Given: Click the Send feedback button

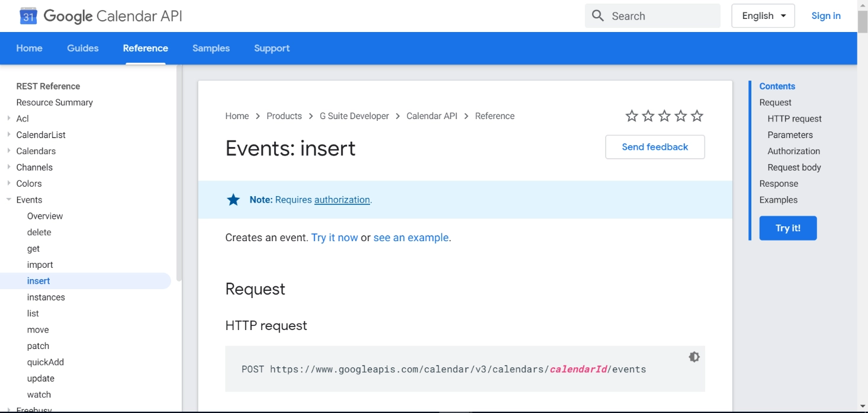Looking at the screenshot, I should pos(655,147).
